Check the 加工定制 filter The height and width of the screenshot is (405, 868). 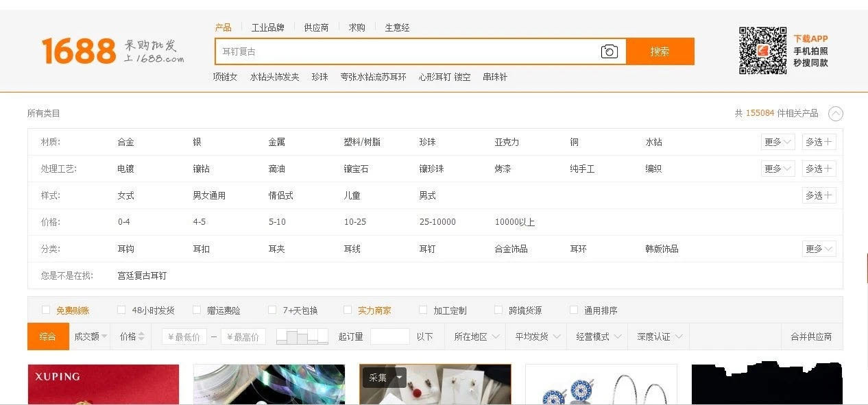[423, 310]
